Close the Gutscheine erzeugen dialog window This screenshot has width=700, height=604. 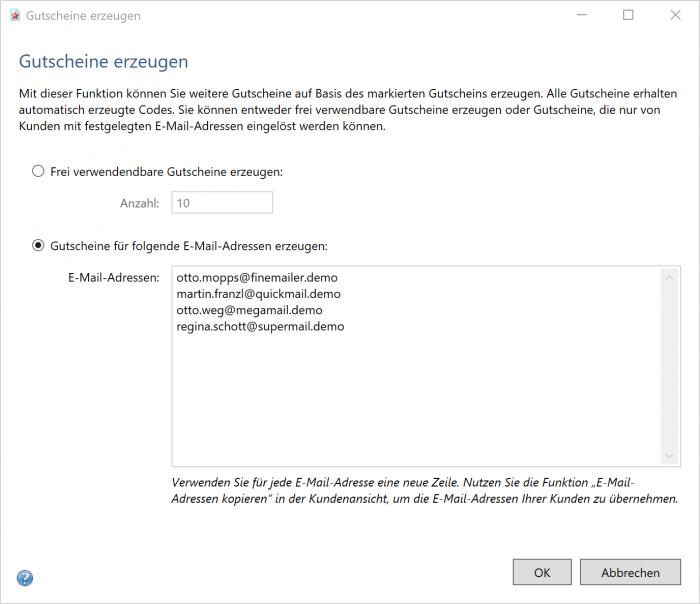point(674,15)
